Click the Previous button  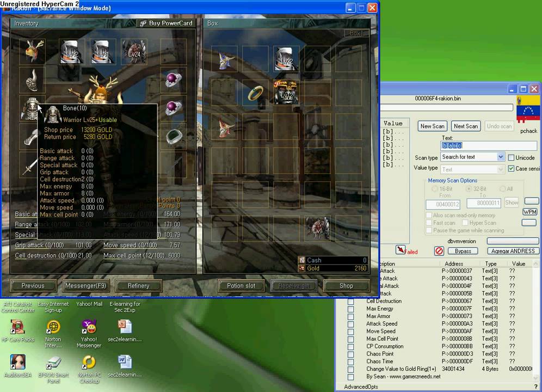[x=33, y=286]
